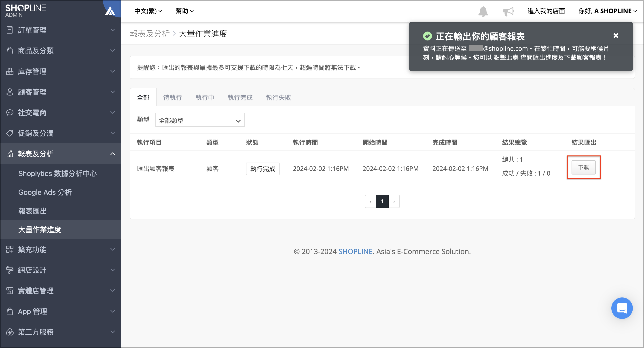
Task: Click 匯出顧客報表 row item text
Action: [x=155, y=169]
